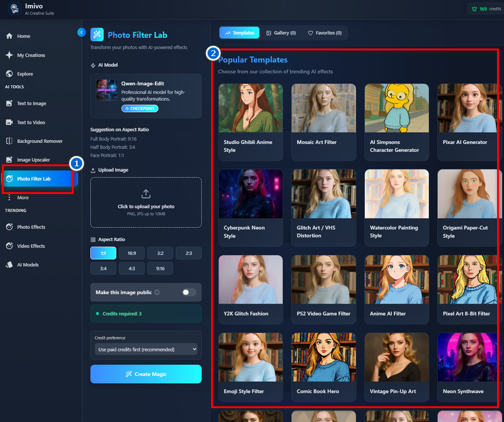Select the 2:3 aspect ratio
The image size is (504, 422).
click(x=188, y=253)
